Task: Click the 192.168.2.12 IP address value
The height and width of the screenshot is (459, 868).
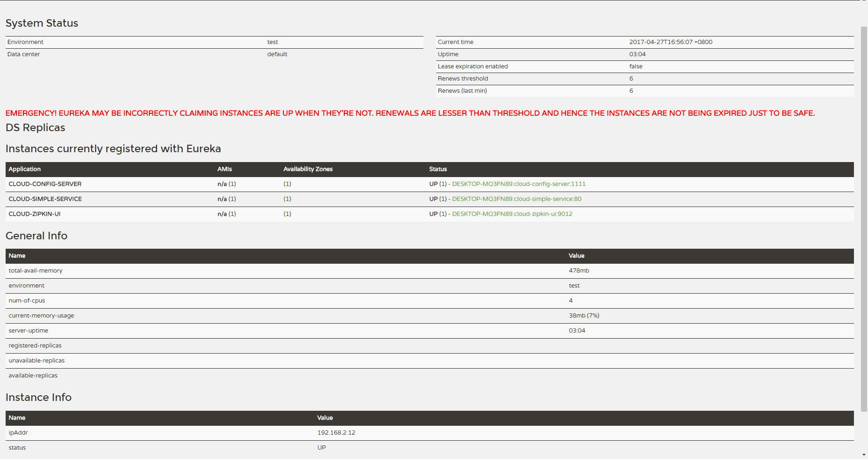Action: [x=336, y=433]
